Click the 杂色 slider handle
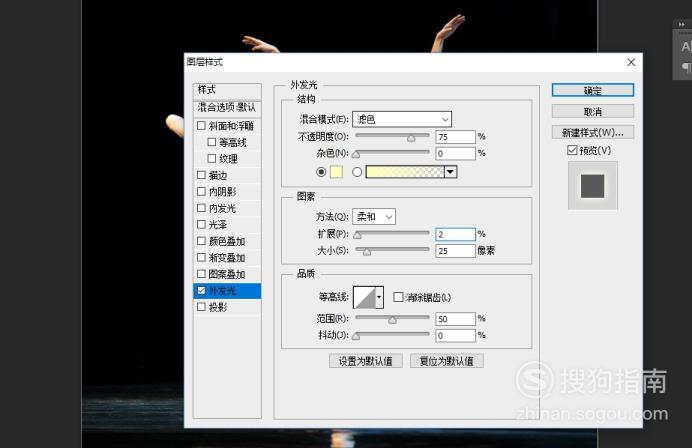 [356, 154]
